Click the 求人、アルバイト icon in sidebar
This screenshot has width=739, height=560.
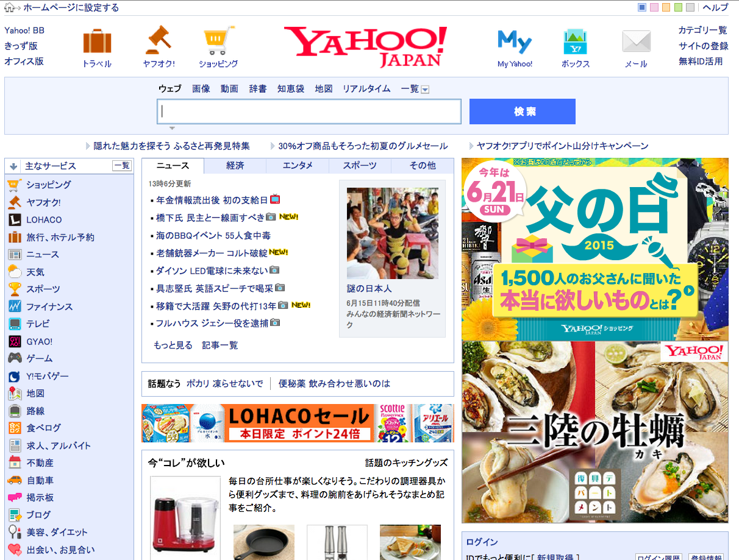coord(15,445)
